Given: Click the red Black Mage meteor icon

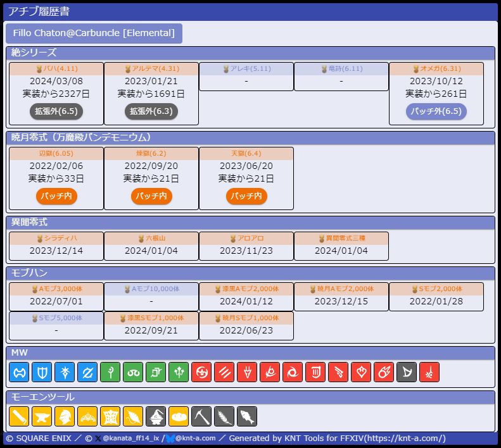Looking at the screenshot, I should pos(384,372).
